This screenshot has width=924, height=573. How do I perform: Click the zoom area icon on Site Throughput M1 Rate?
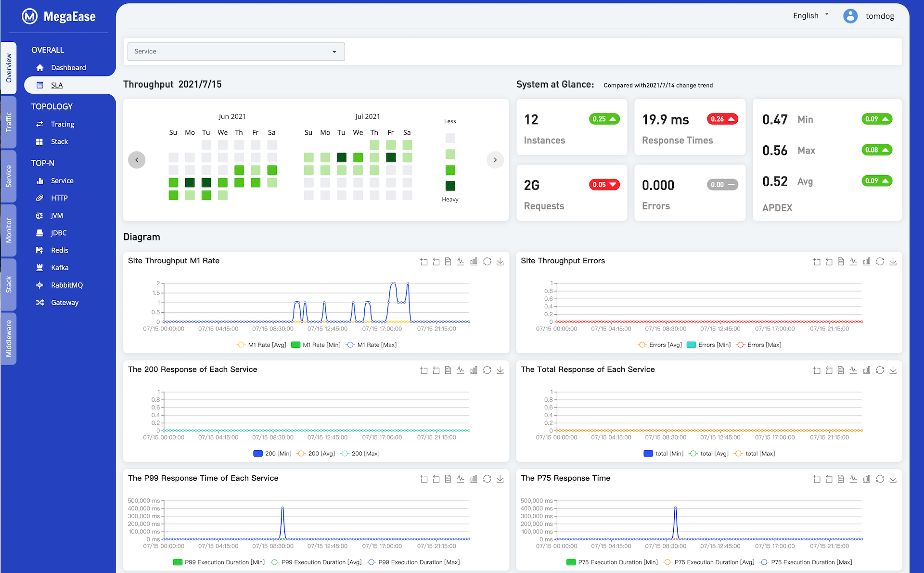[423, 262]
